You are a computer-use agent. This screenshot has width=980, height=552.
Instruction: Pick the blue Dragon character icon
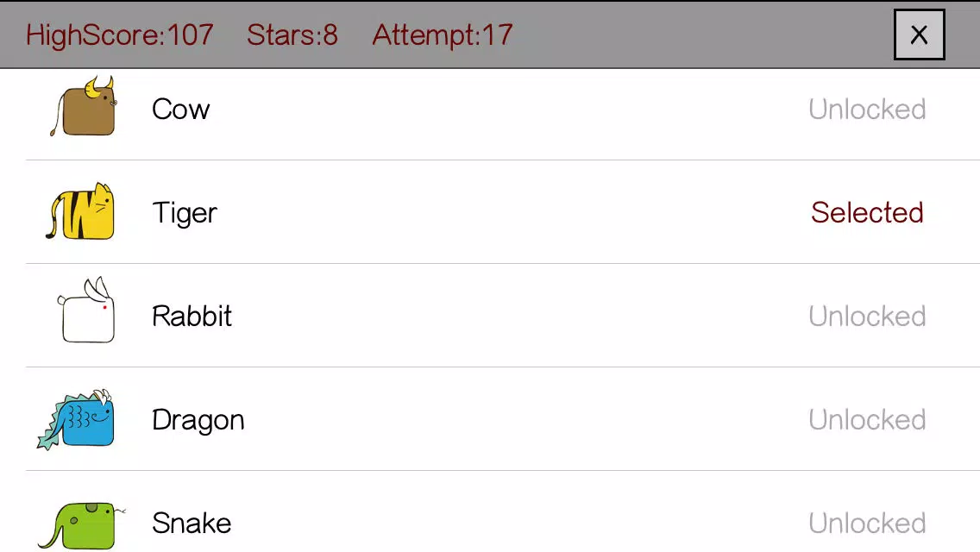[x=76, y=419]
